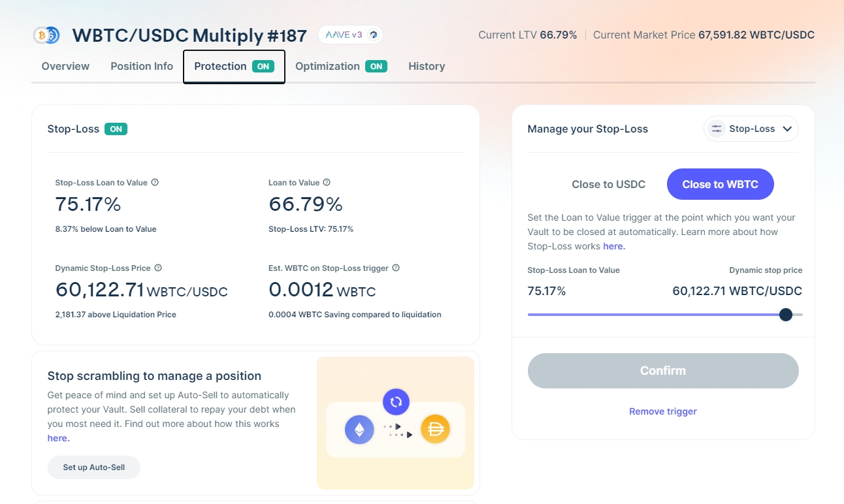Click the Stop-Loss Loan to Value slider handle
This screenshot has height=504, width=844.
point(786,315)
